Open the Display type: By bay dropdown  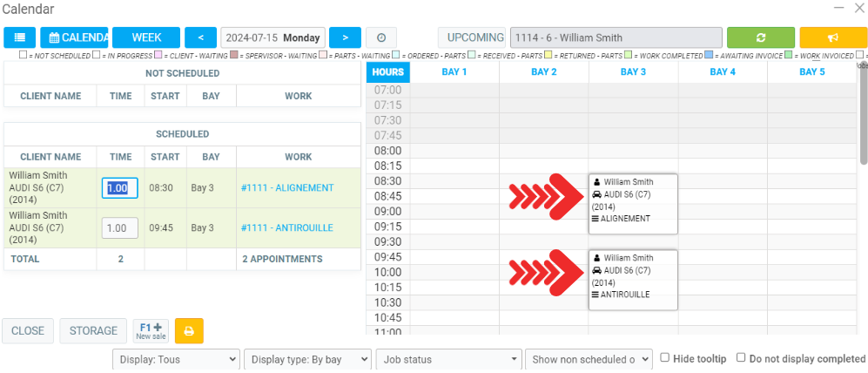point(307,359)
